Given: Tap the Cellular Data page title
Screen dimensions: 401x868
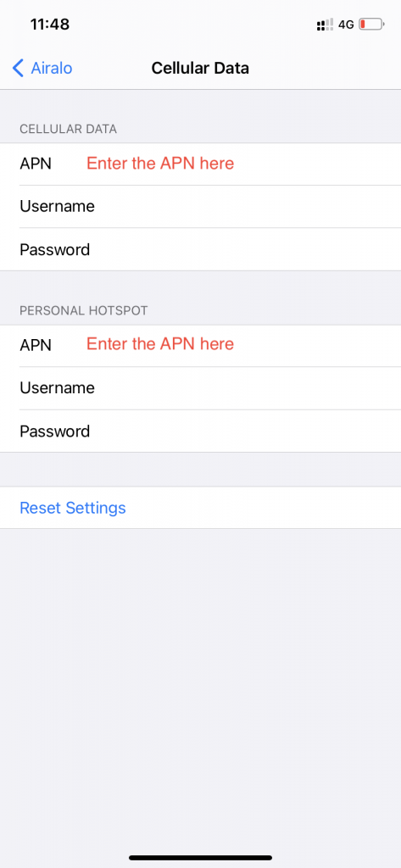Looking at the screenshot, I should 200,69.
